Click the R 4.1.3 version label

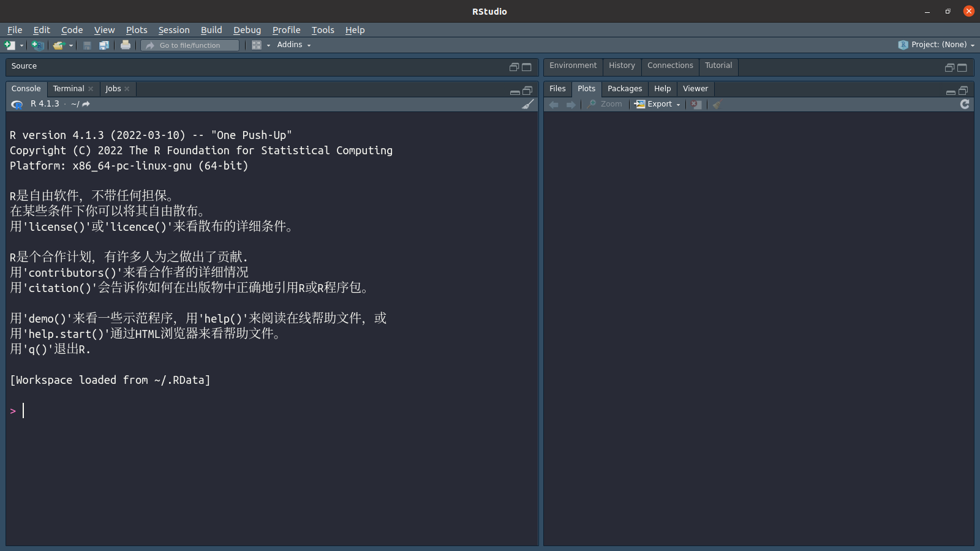(45, 104)
